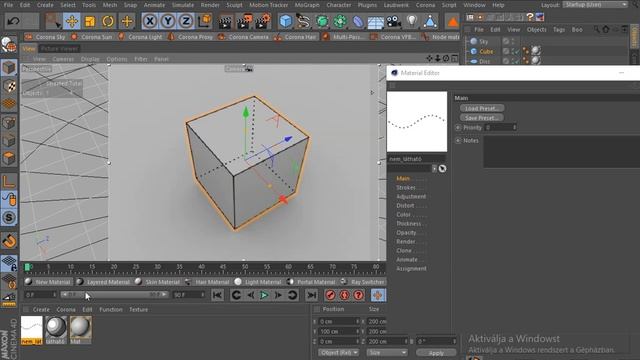
Task: Click the Render View clapperboard icon
Action: click(x=225, y=21)
